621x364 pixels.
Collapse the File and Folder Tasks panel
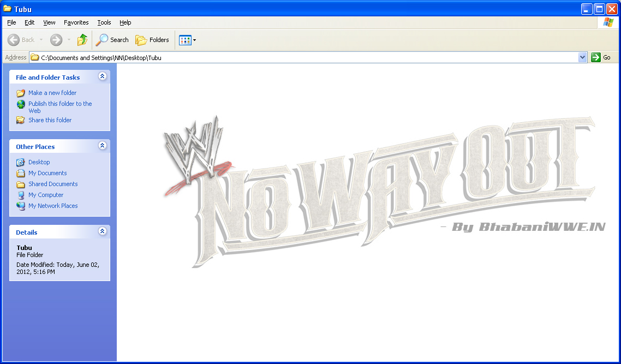click(102, 76)
